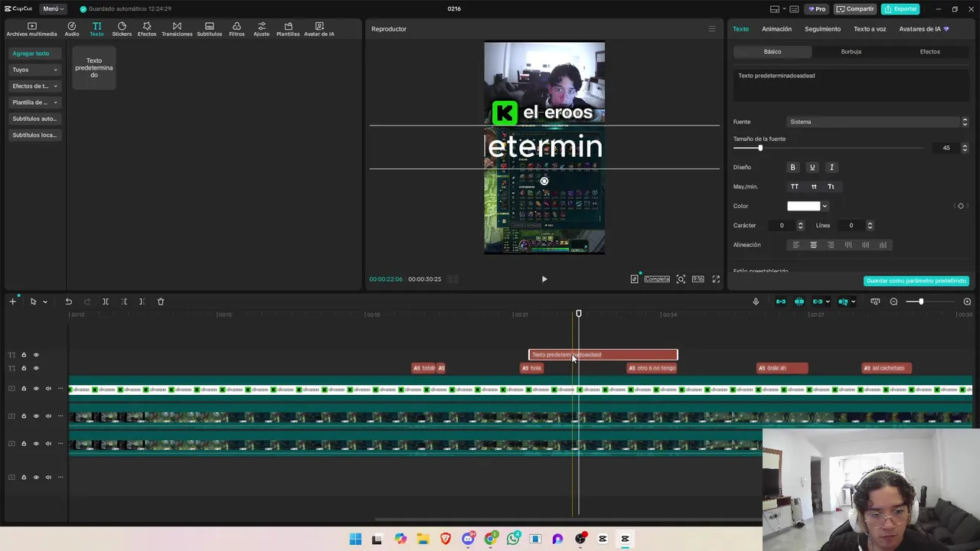Open the Plantillas panel

tap(288, 29)
